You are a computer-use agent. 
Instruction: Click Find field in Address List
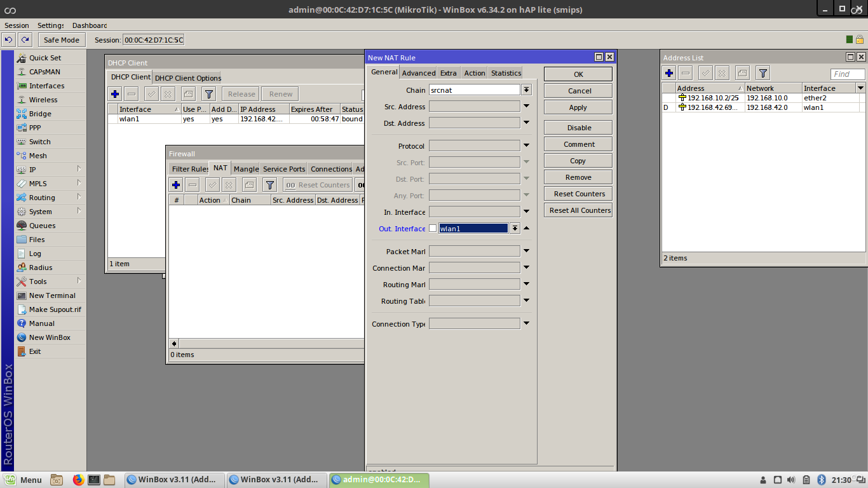848,74
